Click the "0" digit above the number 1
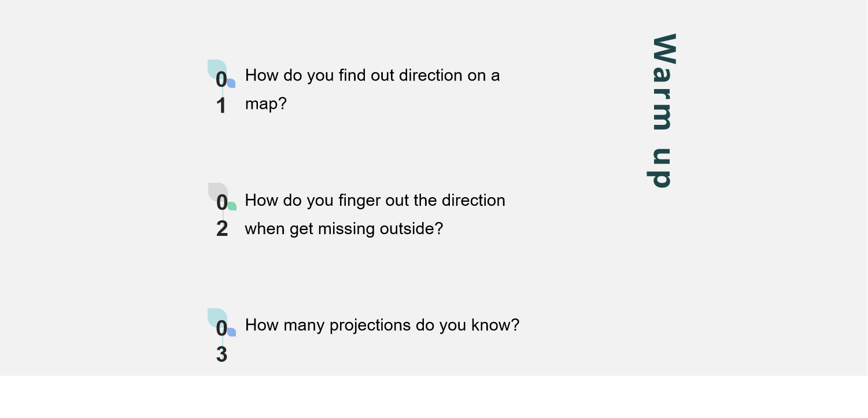868x418 pixels. point(221,80)
